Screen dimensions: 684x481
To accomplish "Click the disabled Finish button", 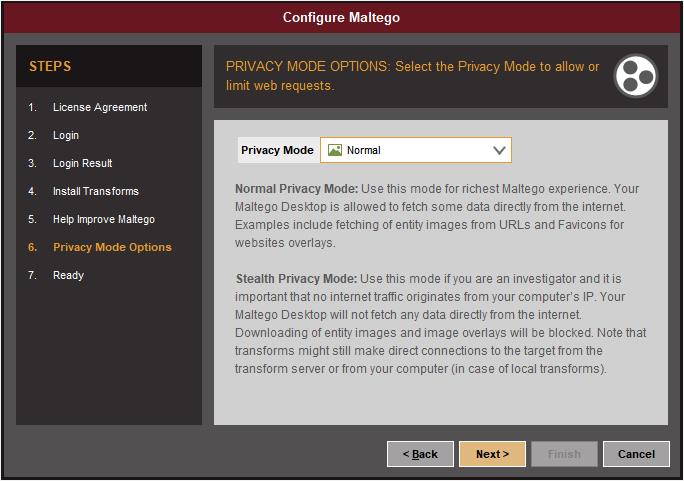I will point(564,454).
